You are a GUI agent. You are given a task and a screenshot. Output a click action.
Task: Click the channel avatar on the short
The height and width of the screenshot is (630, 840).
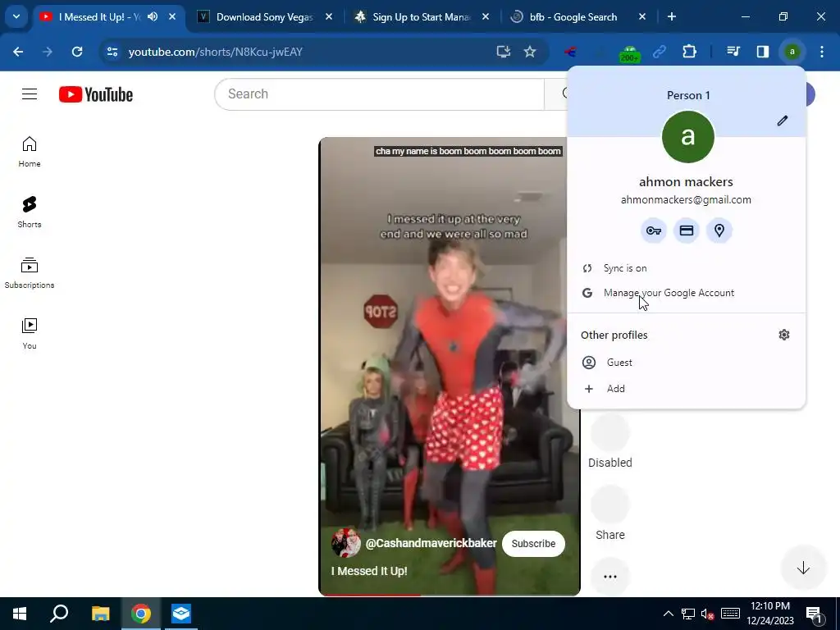coord(346,543)
